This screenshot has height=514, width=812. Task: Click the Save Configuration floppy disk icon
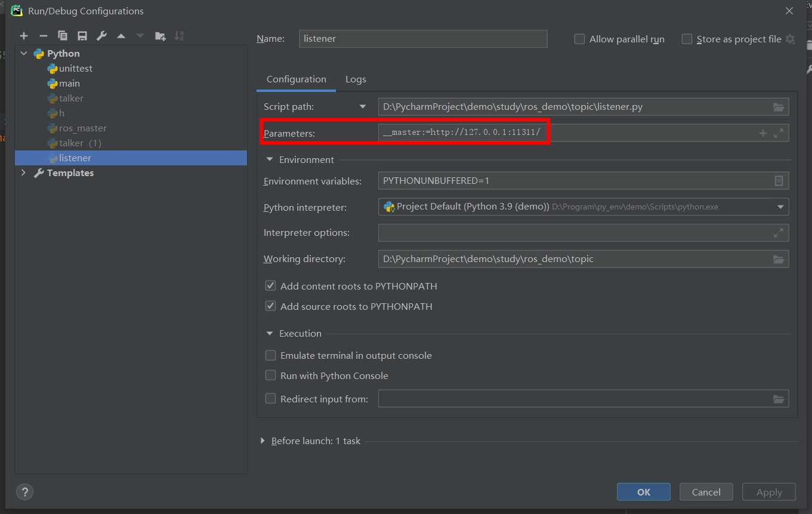(x=82, y=36)
